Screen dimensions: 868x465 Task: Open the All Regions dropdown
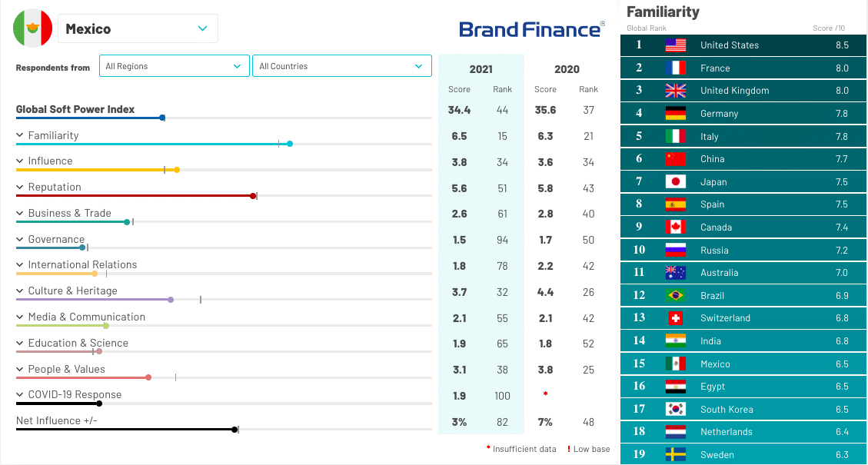[175, 66]
